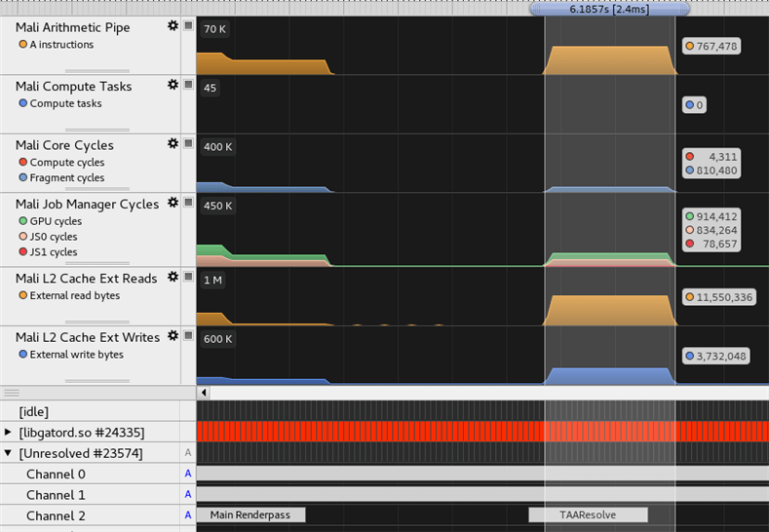Select the [idle] process row
Screen dimensions: 769x532
(34, 412)
